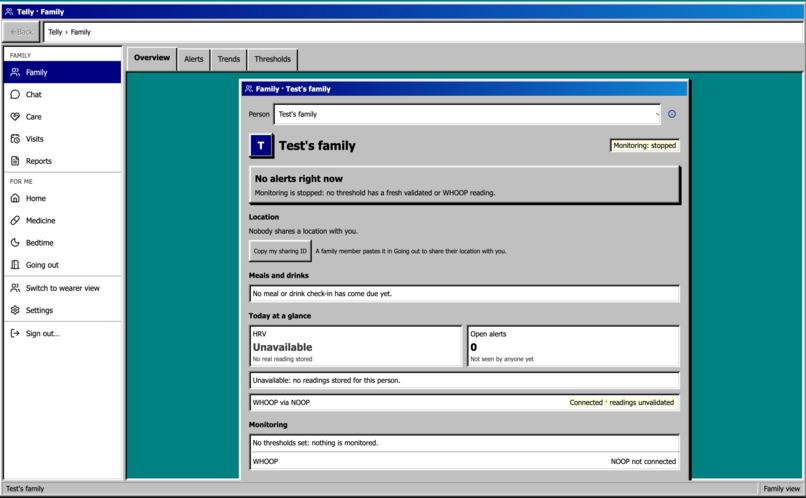Click the Open alerts count card
Image resolution: width=806 pixels, height=498 pixels.
coord(573,346)
